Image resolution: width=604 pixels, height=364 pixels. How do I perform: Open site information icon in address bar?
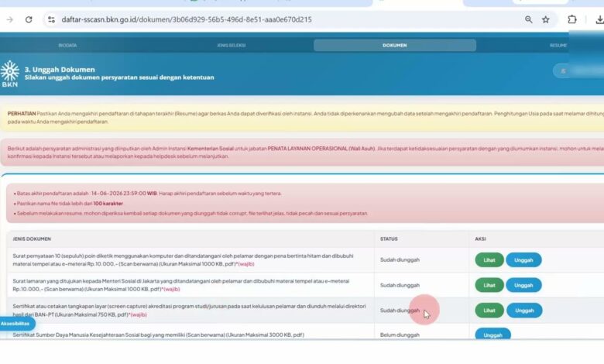[51, 19]
